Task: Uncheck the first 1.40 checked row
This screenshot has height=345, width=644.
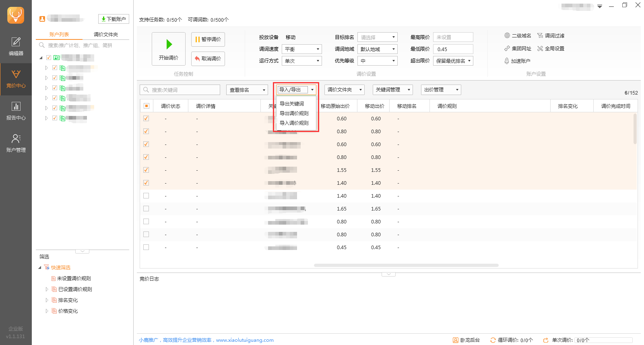Action: click(x=146, y=183)
